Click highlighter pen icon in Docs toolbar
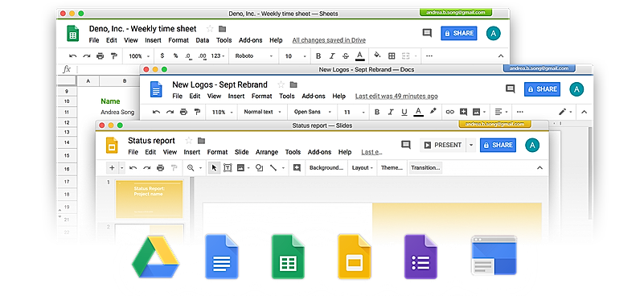644x296 pixels. point(433,112)
